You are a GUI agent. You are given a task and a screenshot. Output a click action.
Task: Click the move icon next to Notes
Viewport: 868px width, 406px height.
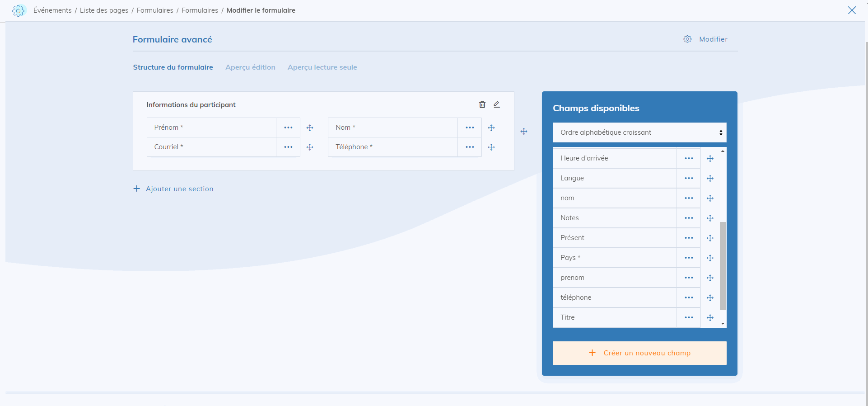coord(710,218)
